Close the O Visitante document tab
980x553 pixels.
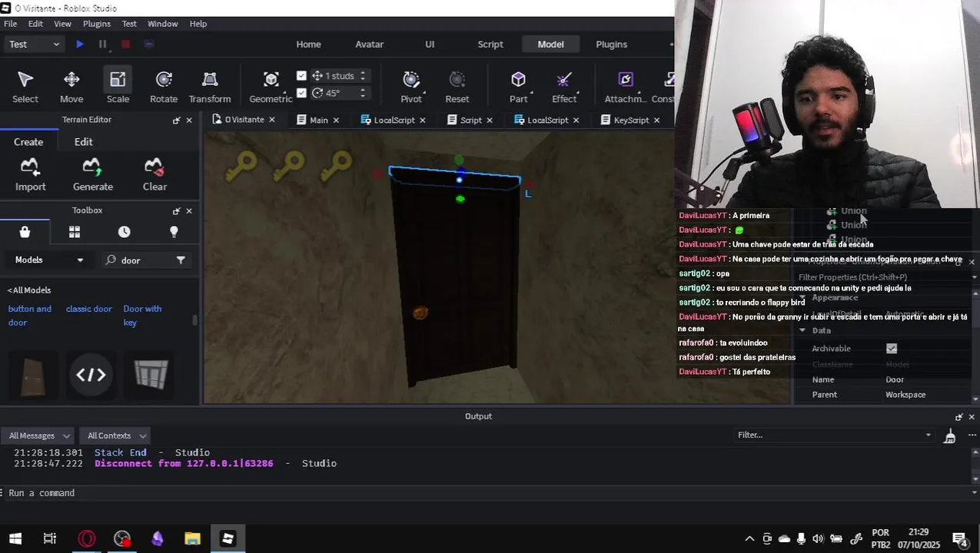click(271, 121)
